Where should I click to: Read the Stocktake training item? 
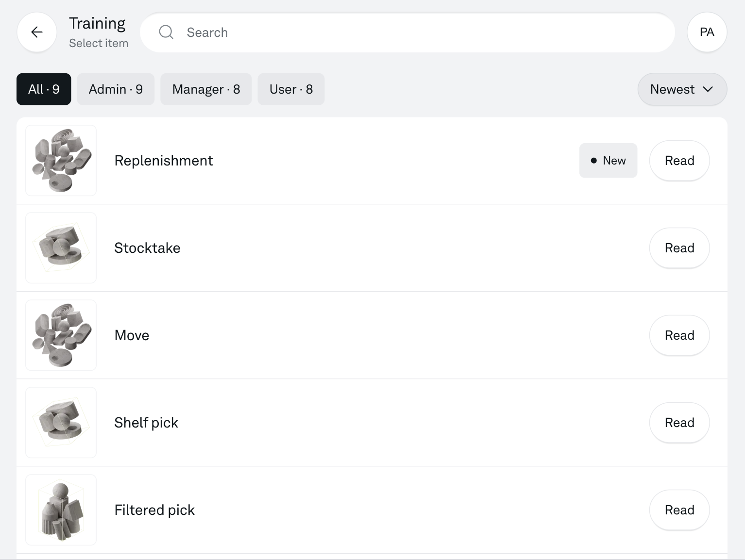[679, 248]
